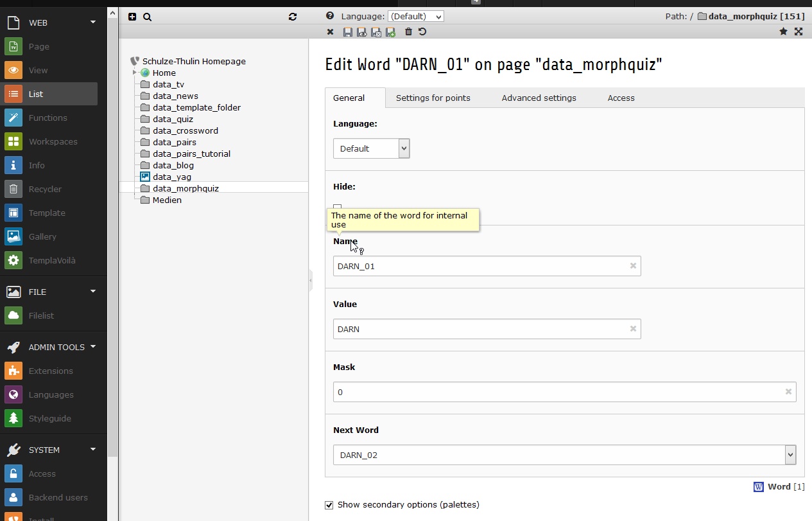Collapse the page tree panel handle
The width and height of the screenshot is (812, 521).
click(311, 280)
